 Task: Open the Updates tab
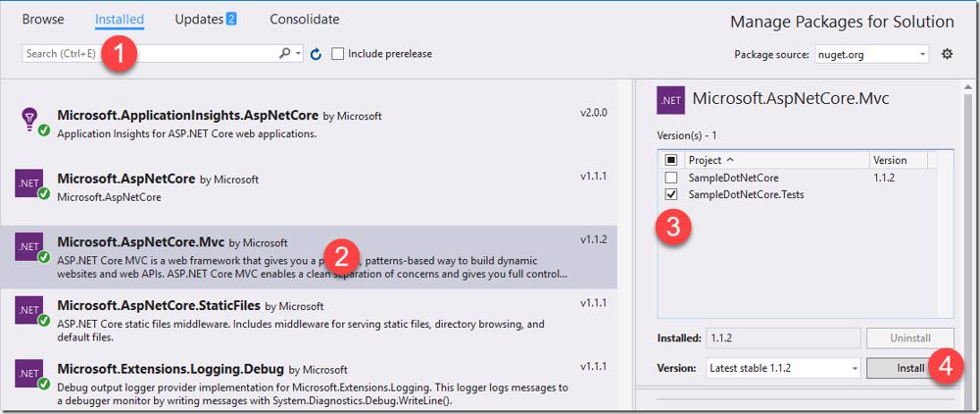point(205,20)
